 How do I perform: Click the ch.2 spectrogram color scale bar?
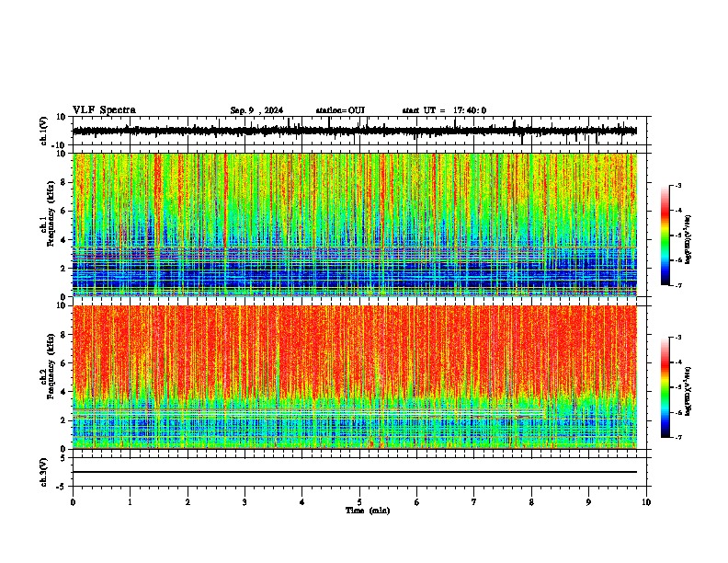point(665,387)
